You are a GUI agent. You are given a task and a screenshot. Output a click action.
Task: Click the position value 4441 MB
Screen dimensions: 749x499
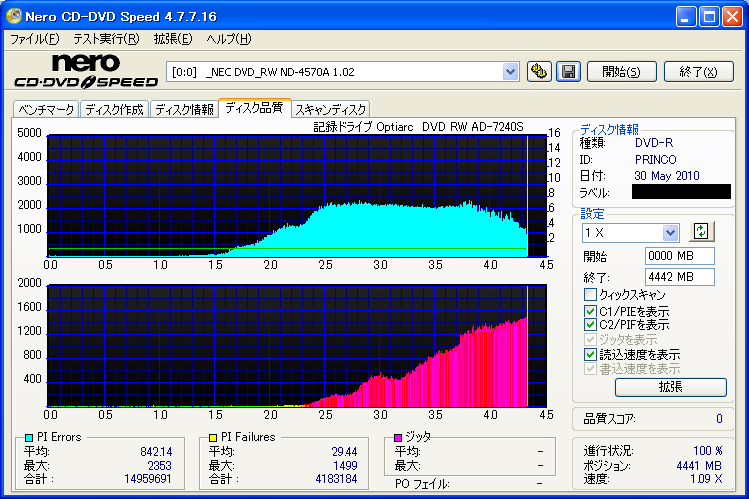click(699, 465)
